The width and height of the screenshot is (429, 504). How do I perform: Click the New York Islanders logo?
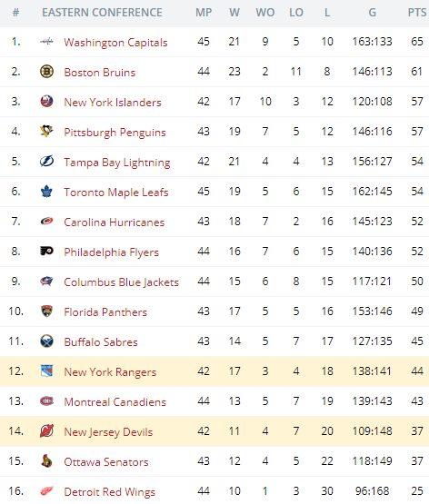(46, 101)
